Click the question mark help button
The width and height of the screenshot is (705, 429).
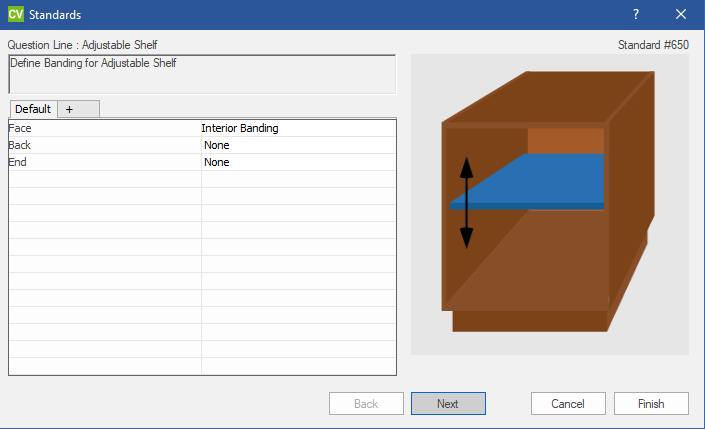[636, 15]
